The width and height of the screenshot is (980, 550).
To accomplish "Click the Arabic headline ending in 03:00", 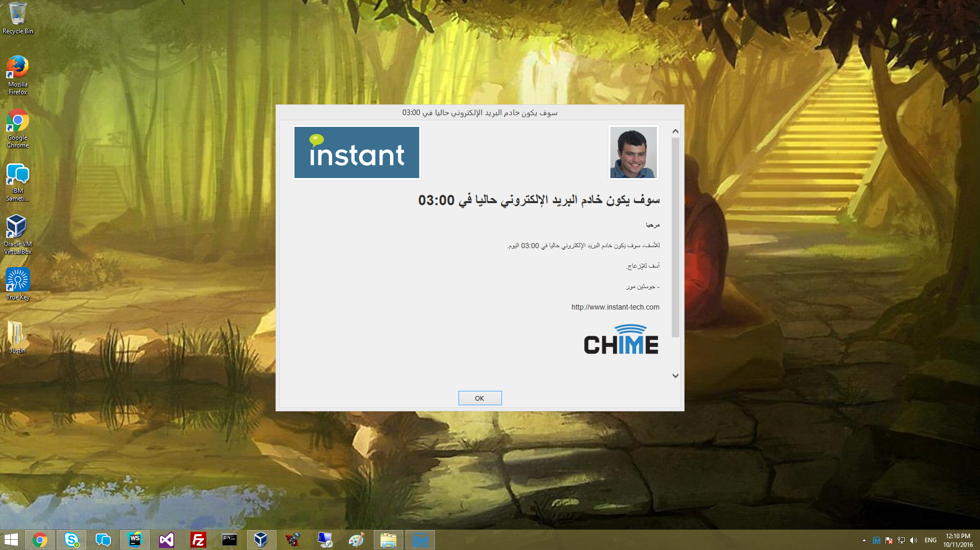I will pos(539,200).
